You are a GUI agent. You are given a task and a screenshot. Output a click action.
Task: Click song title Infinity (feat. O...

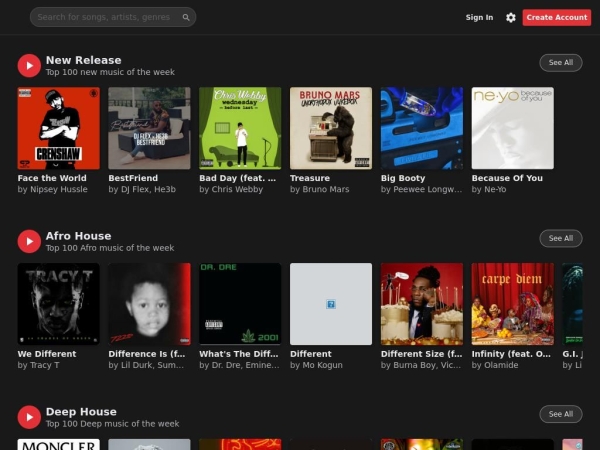(x=511, y=354)
